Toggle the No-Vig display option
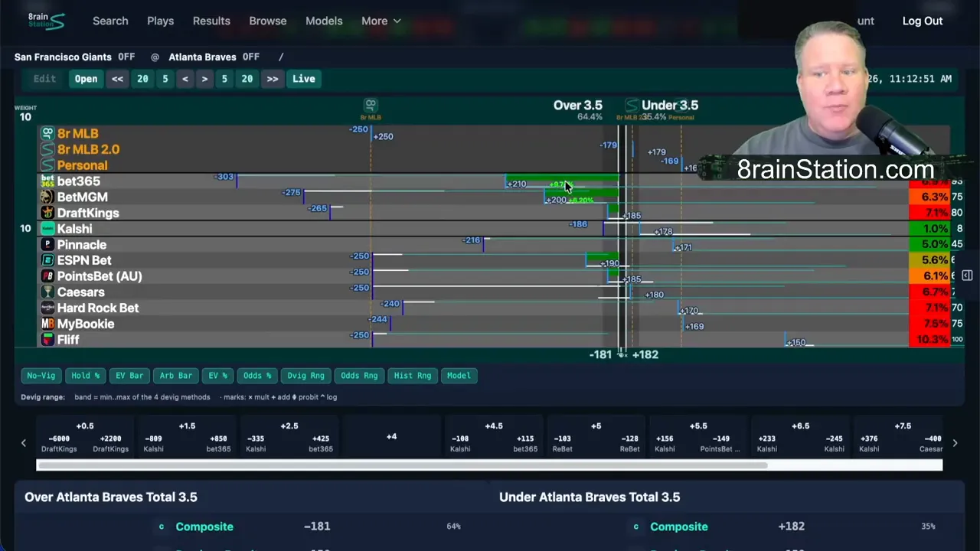Image resolution: width=980 pixels, height=551 pixels. pyautogui.click(x=41, y=376)
